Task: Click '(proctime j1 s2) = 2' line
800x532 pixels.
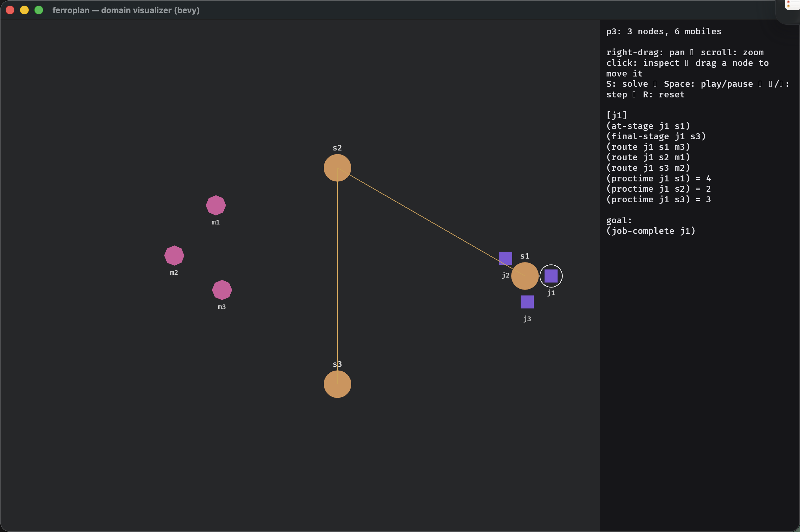Action: pos(659,189)
